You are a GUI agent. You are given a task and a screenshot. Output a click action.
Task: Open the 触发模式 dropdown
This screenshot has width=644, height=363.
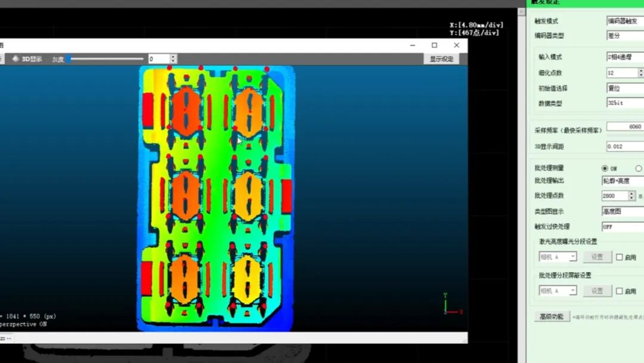(x=625, y=21)
